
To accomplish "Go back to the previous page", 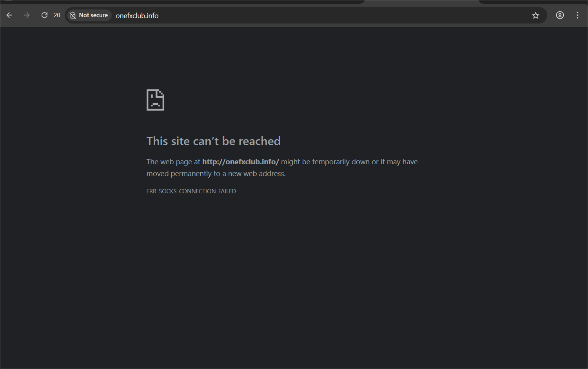I will [x=9, y=15].
